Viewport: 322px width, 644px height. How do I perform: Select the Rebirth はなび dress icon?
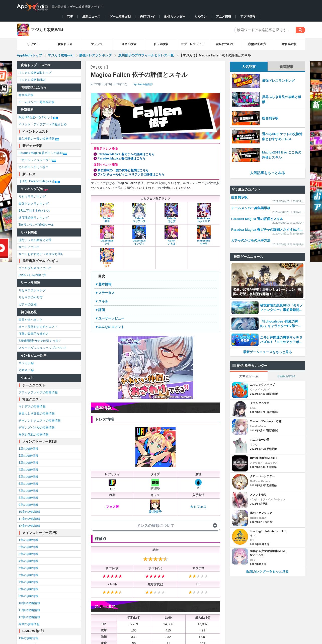point(171,210)
